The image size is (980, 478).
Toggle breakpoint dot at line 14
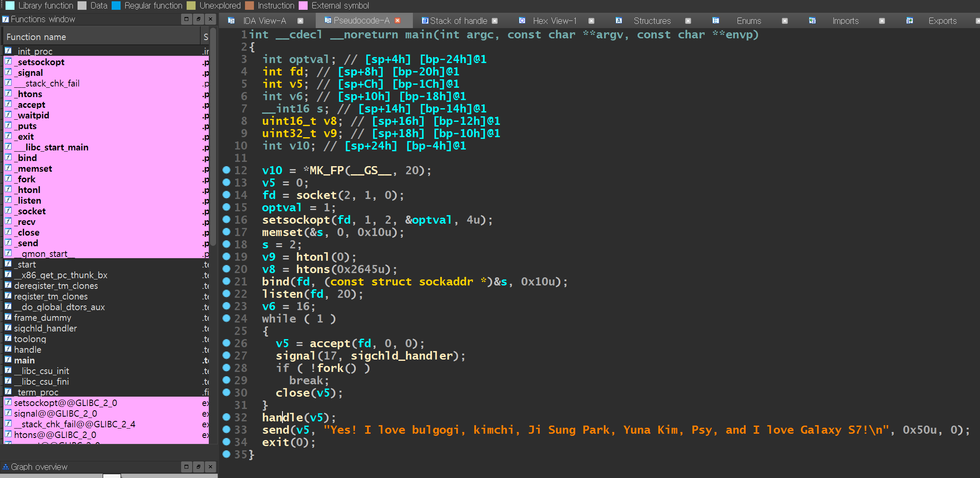[227, 195]
